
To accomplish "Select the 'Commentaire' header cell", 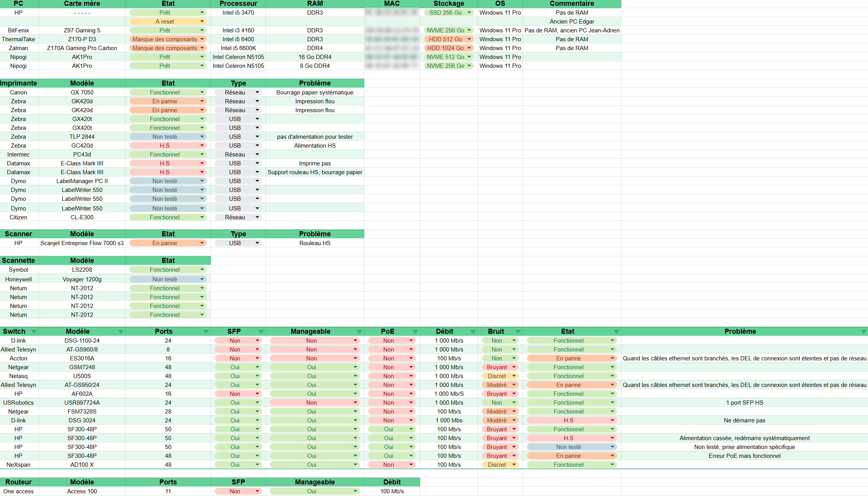I will (x=572, y=3).
